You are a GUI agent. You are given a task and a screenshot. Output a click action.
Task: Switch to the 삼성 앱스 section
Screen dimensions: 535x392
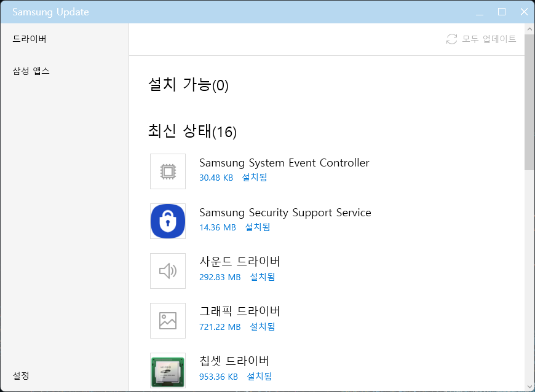click(31, 71)
